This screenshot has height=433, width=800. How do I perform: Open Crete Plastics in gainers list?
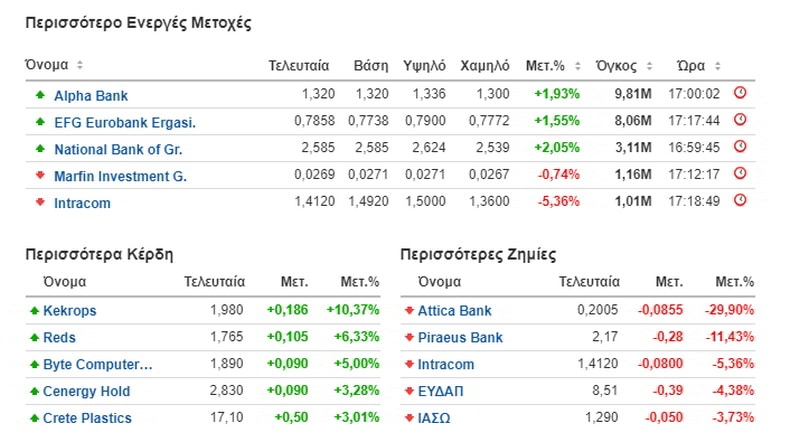87,418
